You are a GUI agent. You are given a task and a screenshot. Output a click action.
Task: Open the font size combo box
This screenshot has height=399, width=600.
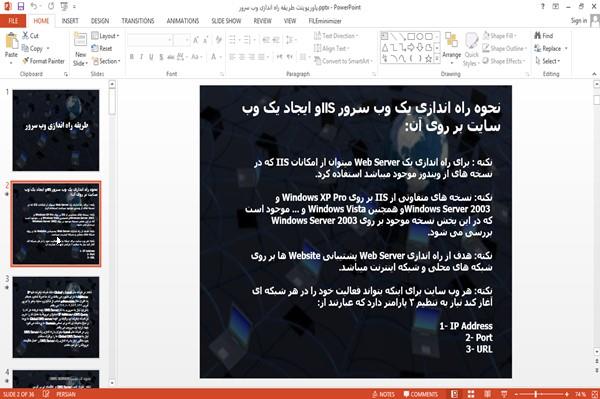[x=182, y=39]
